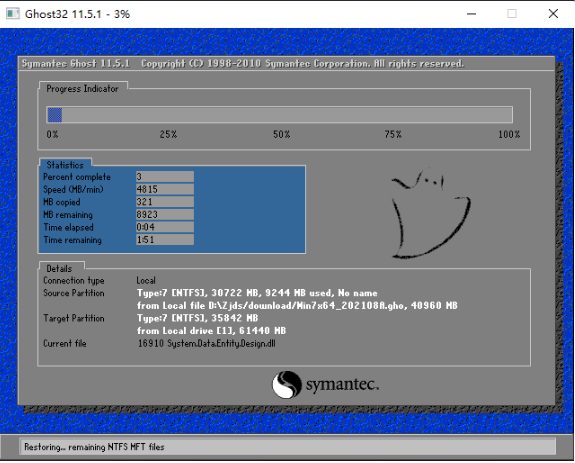Click the Ghost mascot drawing
The image size is (575, 463).
pyautogui.click(x=431, y=213)
